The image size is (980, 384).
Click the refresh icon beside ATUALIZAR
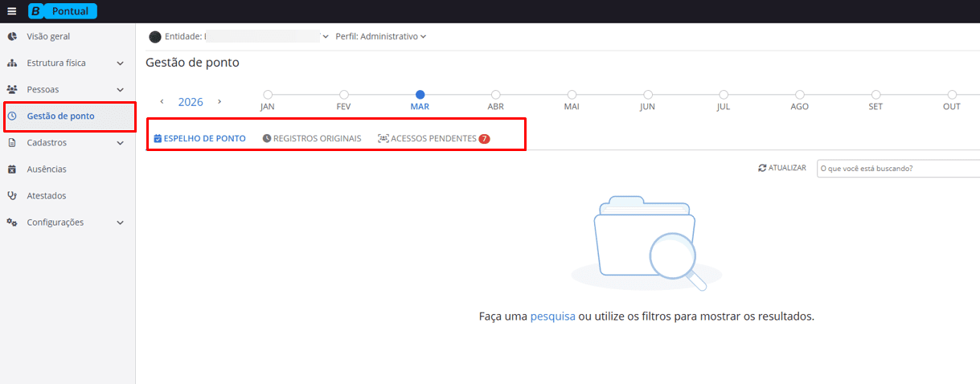click(x=762, y=168)
